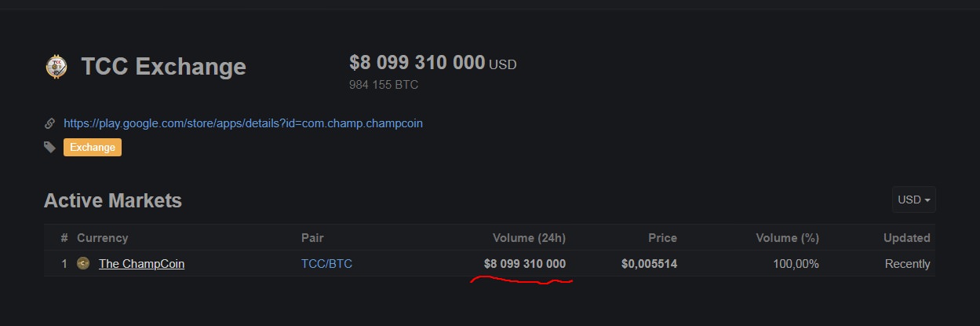Click the # rank column header
The image size is (980, 326).
(x=64, y=238)
